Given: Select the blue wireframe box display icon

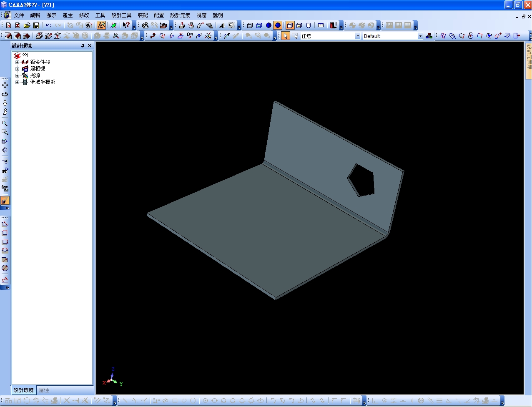Looking at the screenshot, I should (259, 25).
